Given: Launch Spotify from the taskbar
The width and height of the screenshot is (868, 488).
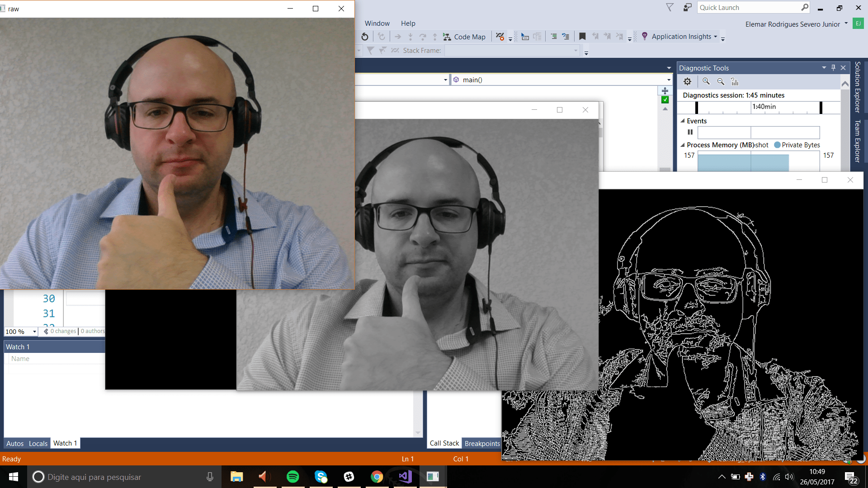Looking at the screenshot, I should click(x=293, y=477).
